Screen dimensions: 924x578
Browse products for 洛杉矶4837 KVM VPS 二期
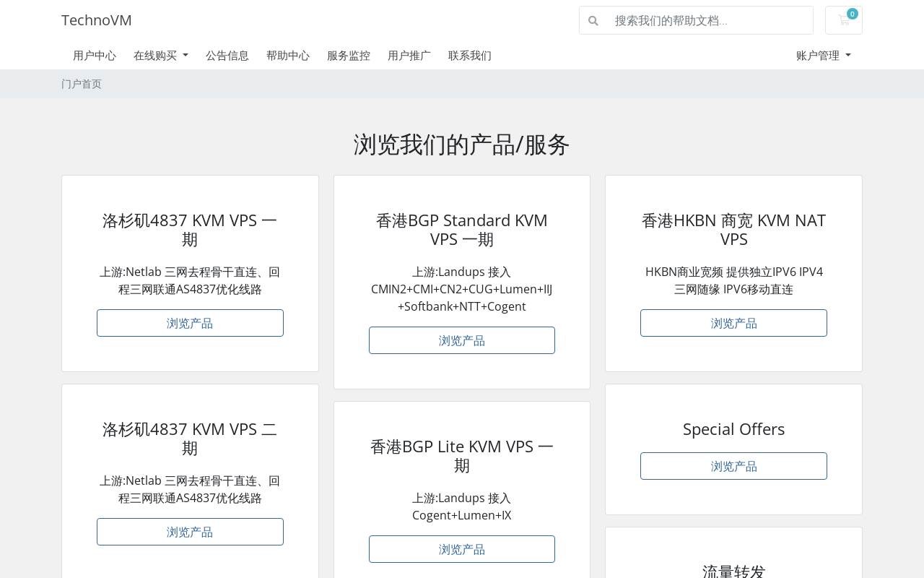click(190, 532)
